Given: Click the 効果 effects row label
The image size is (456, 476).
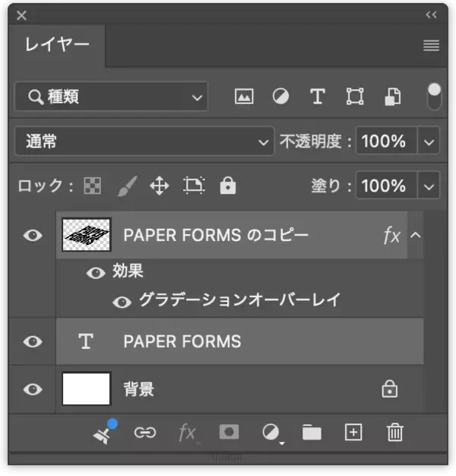Looking at the screenshot, I should 128,271.
